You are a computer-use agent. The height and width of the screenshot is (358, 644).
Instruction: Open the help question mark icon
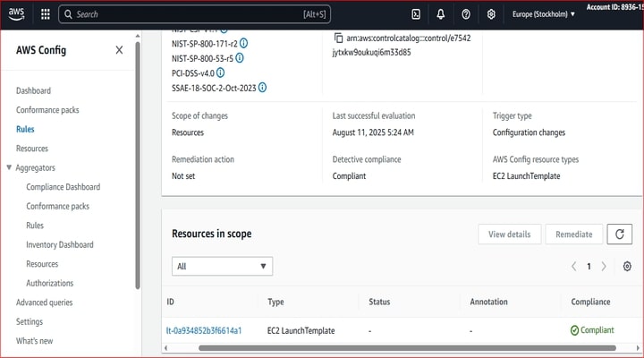[466, 14]
